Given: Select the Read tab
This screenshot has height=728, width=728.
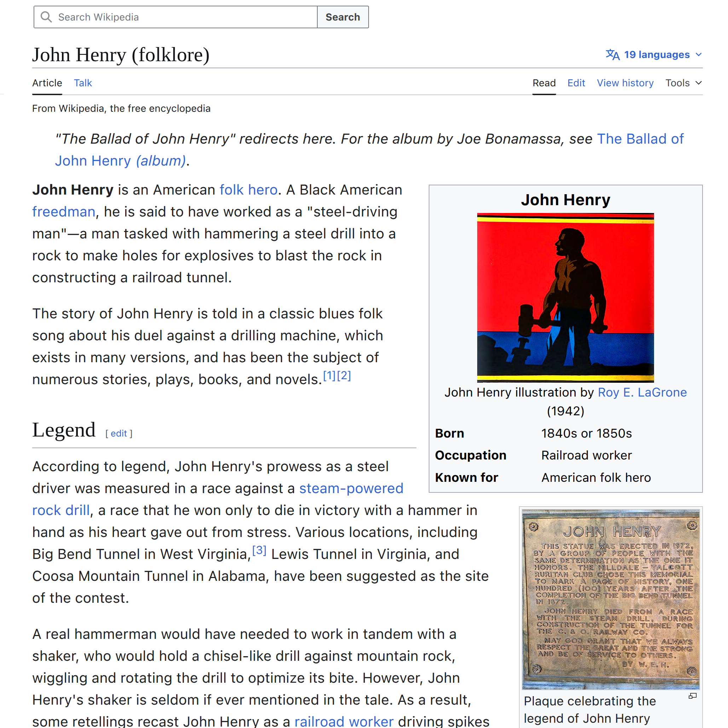Looking at the screenshot, I should pyautogui.click(x=544, y=83).
